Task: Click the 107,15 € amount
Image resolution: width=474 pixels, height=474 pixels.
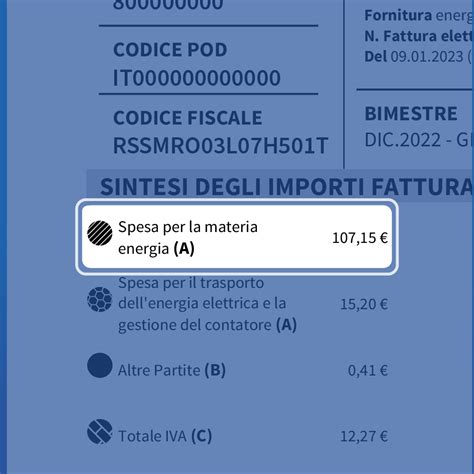Action: tap(360, 238)
